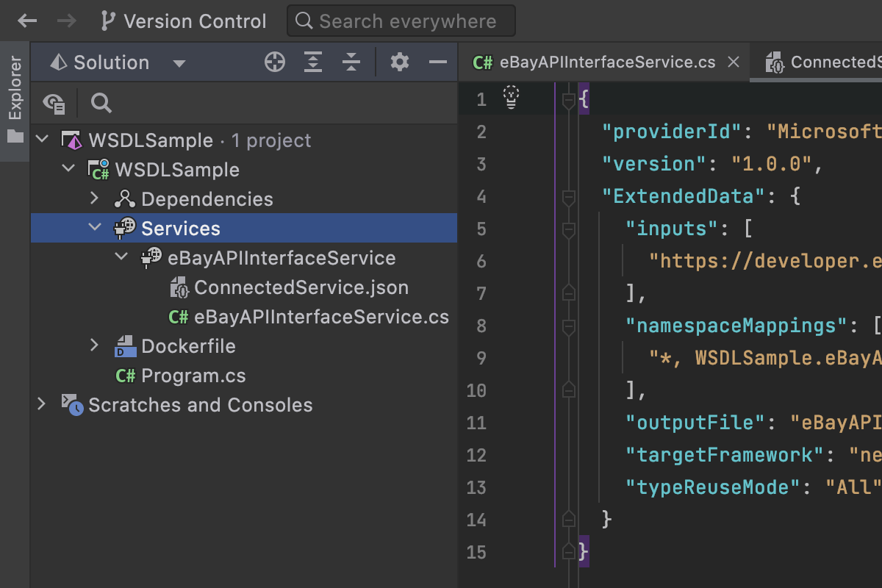Select ConnectedService.json in the tree
The image size is (882, 588).
pos(301,287)
